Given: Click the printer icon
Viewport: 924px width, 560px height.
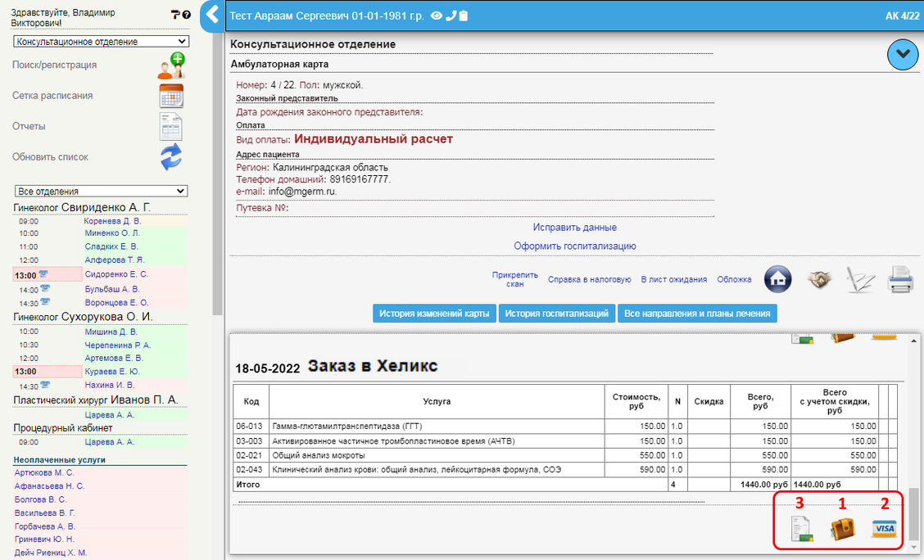Looking at the screenshot, I should click(901, 279).
